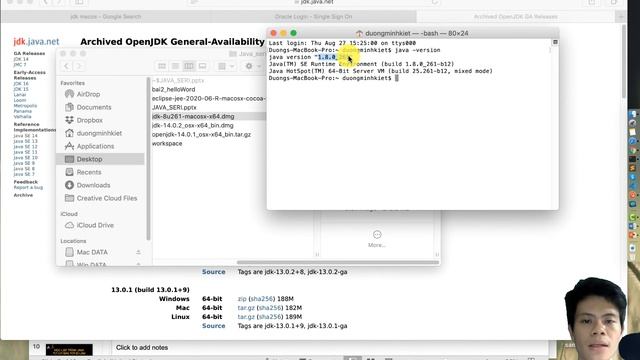The image size is (640, 360).
Task: Select the JAVA_SERI.pptx file
Action: [x=174, y=107]
